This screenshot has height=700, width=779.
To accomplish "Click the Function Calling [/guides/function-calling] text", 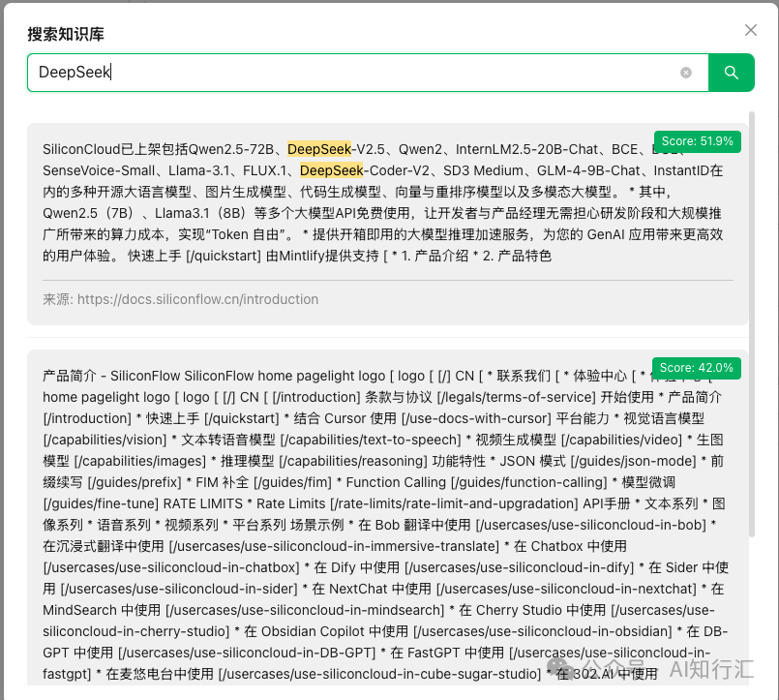I will [476, 482].
